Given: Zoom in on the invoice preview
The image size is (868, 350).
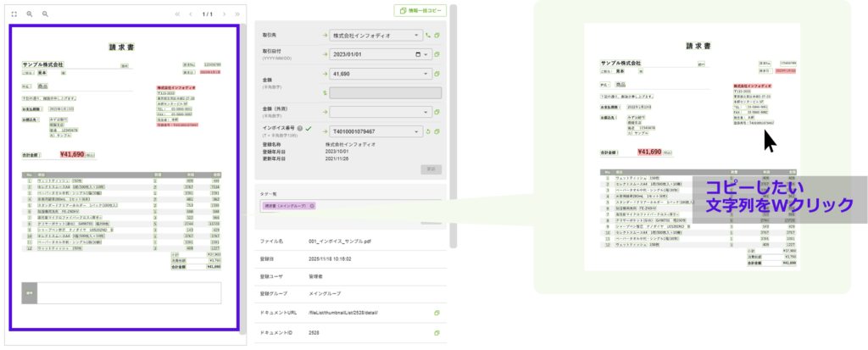Looking at the screenshot, I should pyautogui.click(x=30, y=14).
